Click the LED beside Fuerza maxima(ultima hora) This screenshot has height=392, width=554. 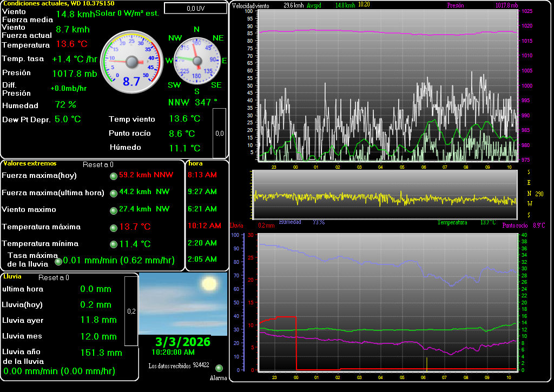click(x=114, y=193)
